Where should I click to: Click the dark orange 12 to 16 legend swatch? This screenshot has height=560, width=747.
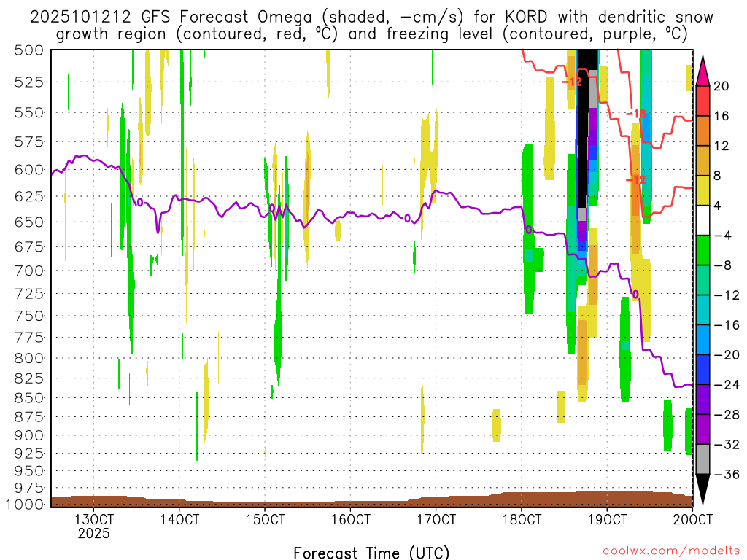tap(703, 131)
